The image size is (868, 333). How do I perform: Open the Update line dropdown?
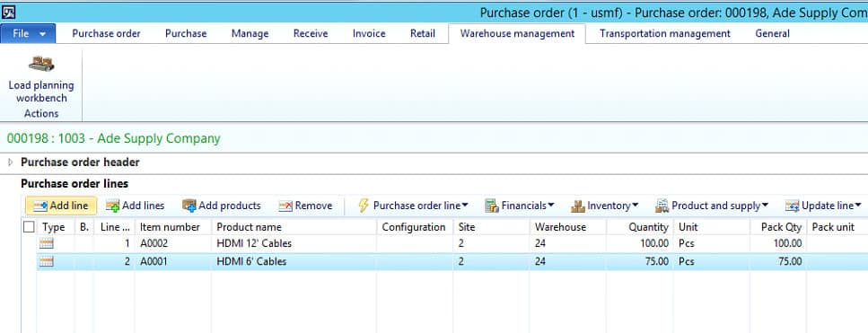coord(823,206)
